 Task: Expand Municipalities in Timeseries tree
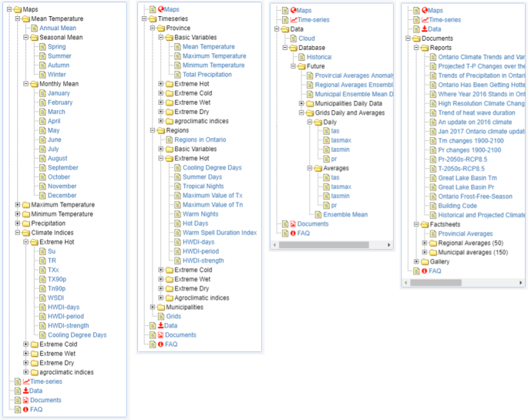152,307
